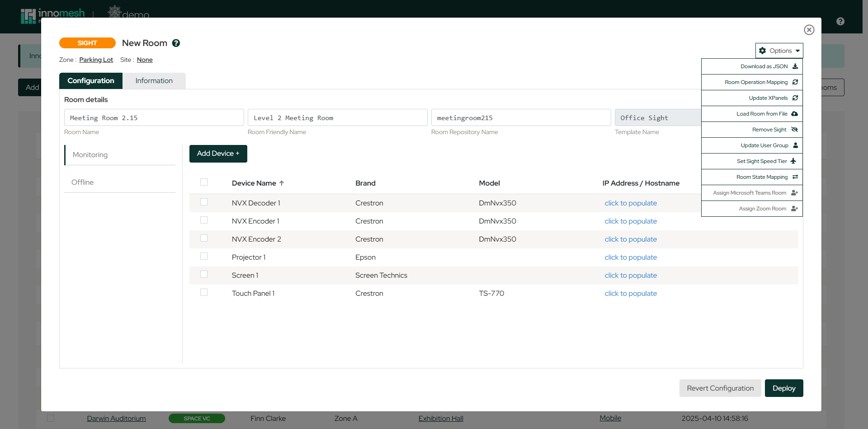Image resolution: width=868 pixels, height=429 pixels.
Task: Choose Assign Microsoft Teams Room menu entry
Action: click(x=752, y=193)
